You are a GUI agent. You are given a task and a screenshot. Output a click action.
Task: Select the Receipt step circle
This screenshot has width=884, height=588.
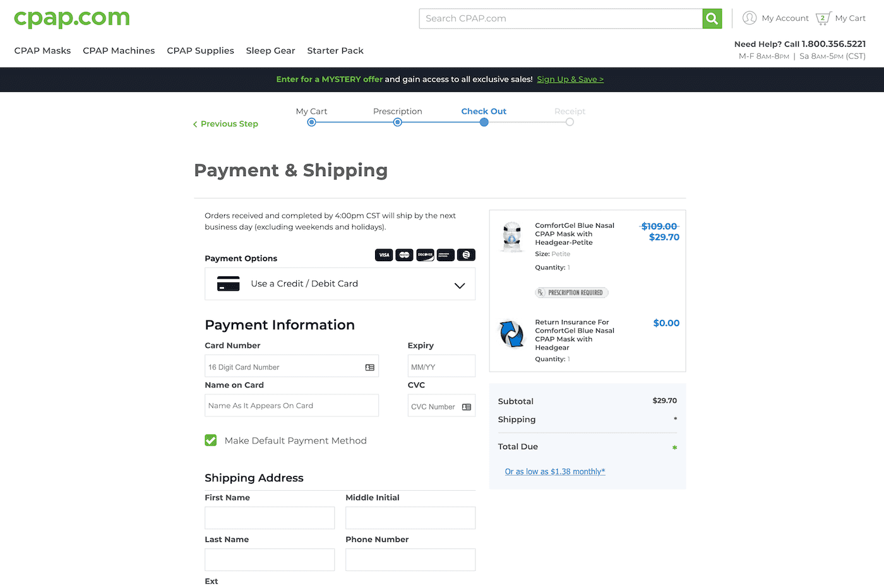570,122
